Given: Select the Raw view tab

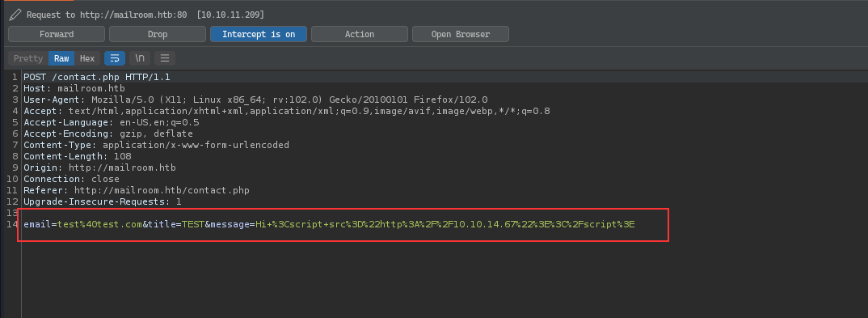Looking at the screenshot, I should [x=61, y=58].
